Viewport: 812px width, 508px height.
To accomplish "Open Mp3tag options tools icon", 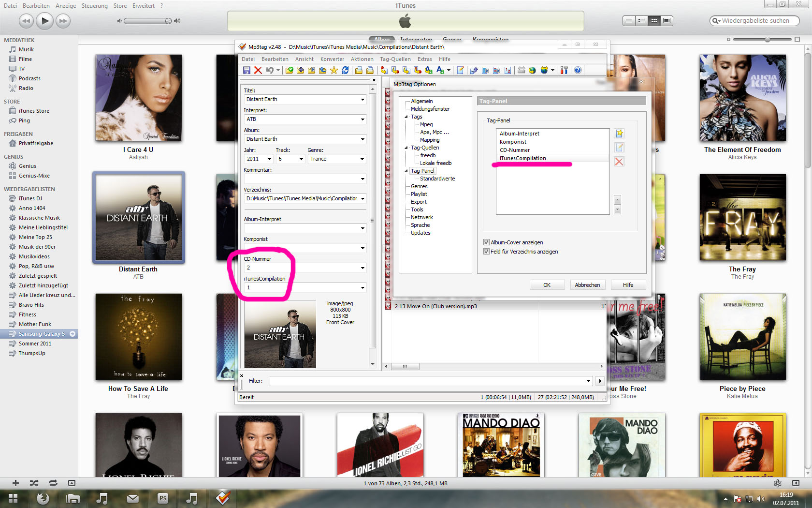I will (x=564, y=70).
